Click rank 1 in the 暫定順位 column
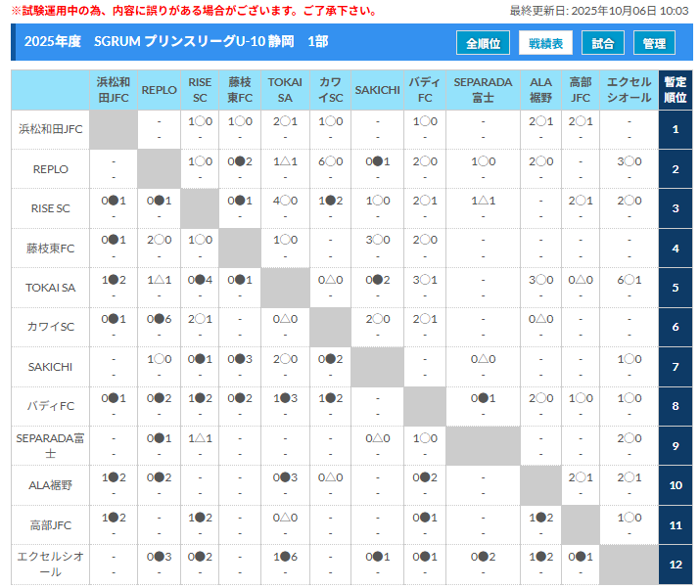 pos(675,129)
